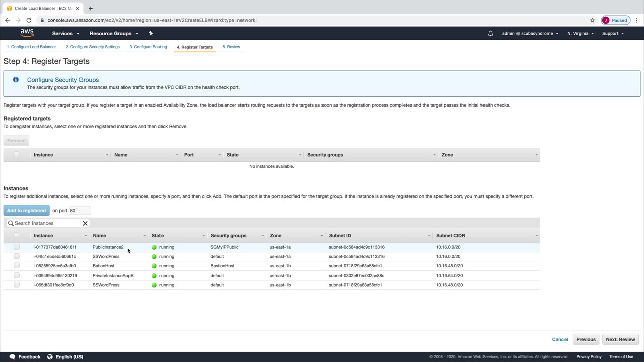
Task: Clear the Search Instances field
Action: 85,223
